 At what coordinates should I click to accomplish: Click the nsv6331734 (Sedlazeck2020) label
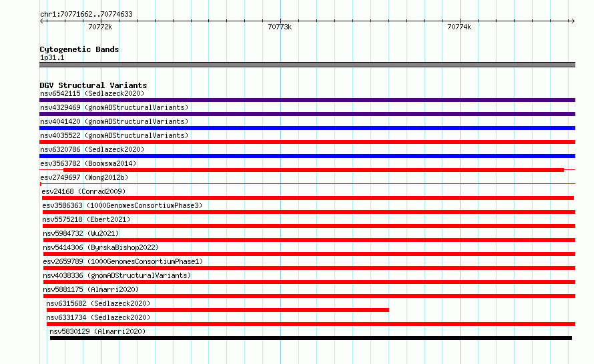[98, 317]
